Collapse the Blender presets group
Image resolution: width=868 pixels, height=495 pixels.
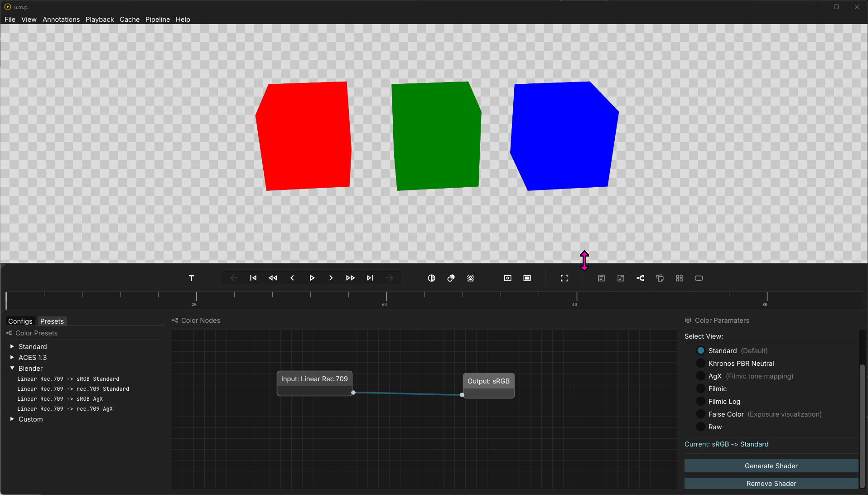(x=12, y=369)
